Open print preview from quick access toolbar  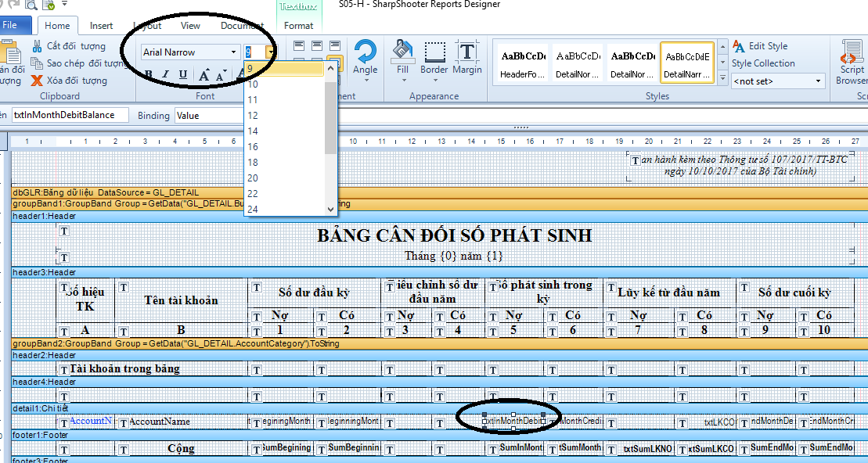point(31,5)
